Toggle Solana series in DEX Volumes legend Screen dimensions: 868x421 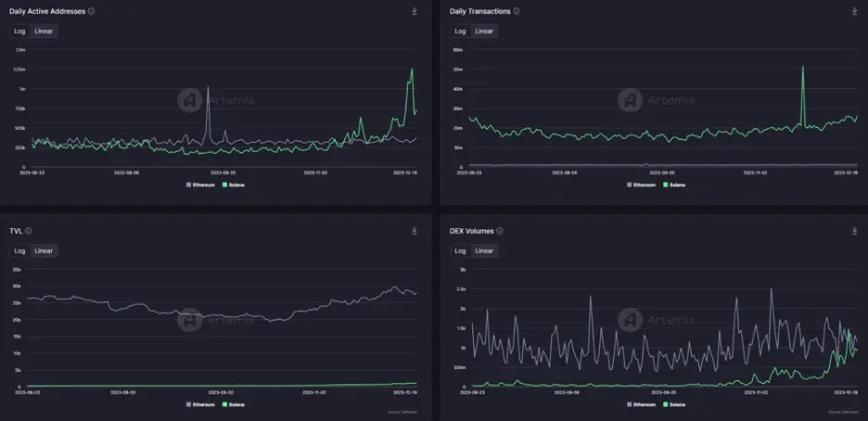673,404
